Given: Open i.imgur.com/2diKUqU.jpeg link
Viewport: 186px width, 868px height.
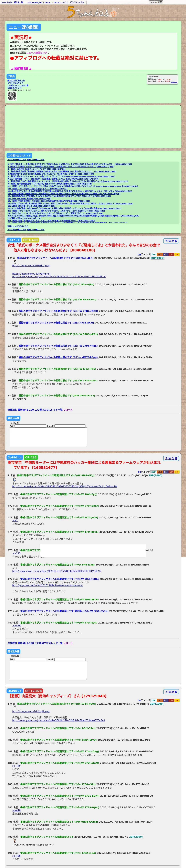Looking at the screenshot, I should [31, 711].
